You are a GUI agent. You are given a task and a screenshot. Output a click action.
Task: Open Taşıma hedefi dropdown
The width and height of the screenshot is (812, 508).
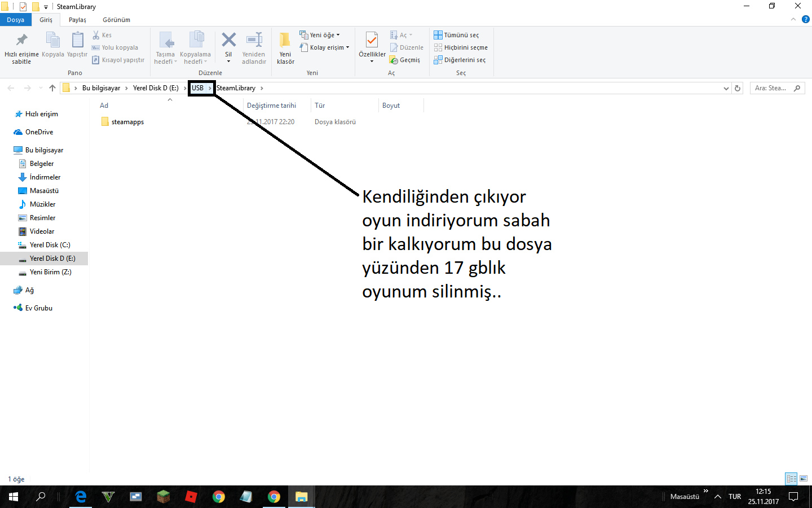coord(165,48)
